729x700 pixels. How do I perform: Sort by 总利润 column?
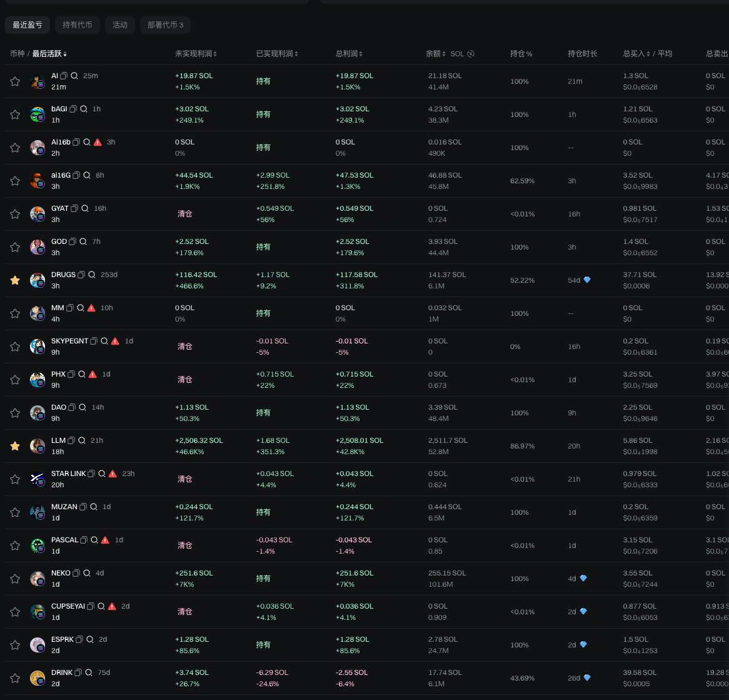click(x=349, y=54)
